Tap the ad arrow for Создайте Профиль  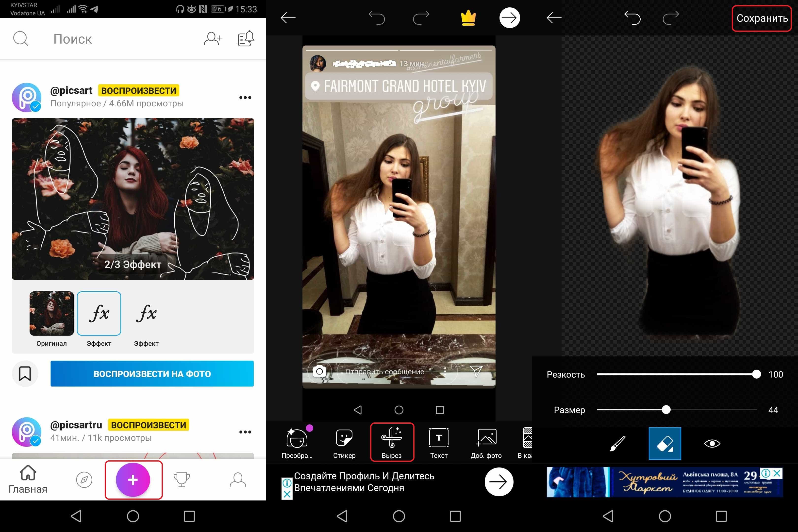point(499,482)
